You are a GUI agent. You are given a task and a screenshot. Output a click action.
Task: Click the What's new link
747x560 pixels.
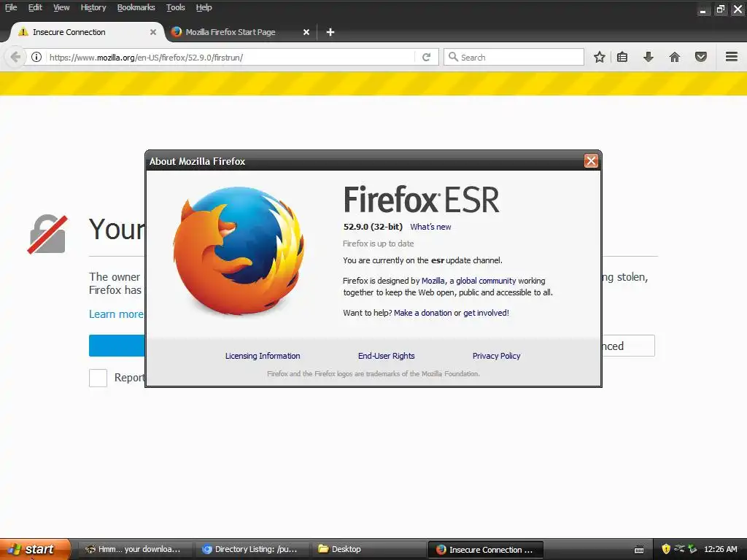(430, 227)
